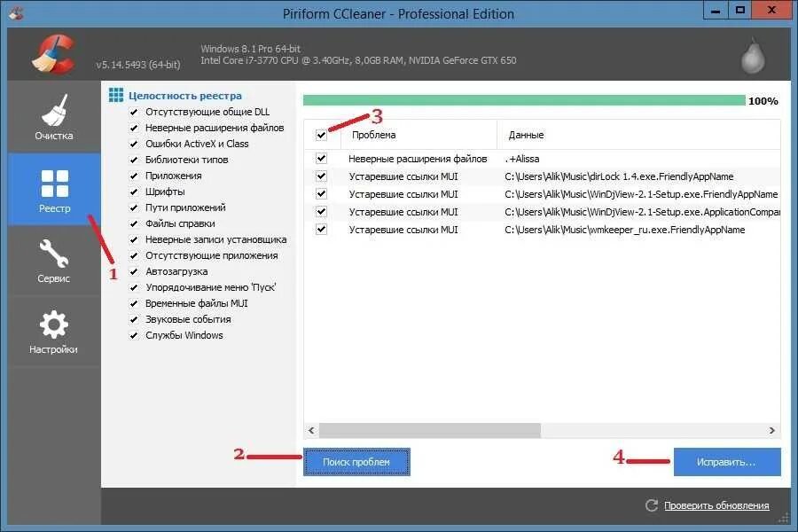Screen dimensions: 798x532
Task: Toggle Службы Windows checkbox
Action: [134, 335]
